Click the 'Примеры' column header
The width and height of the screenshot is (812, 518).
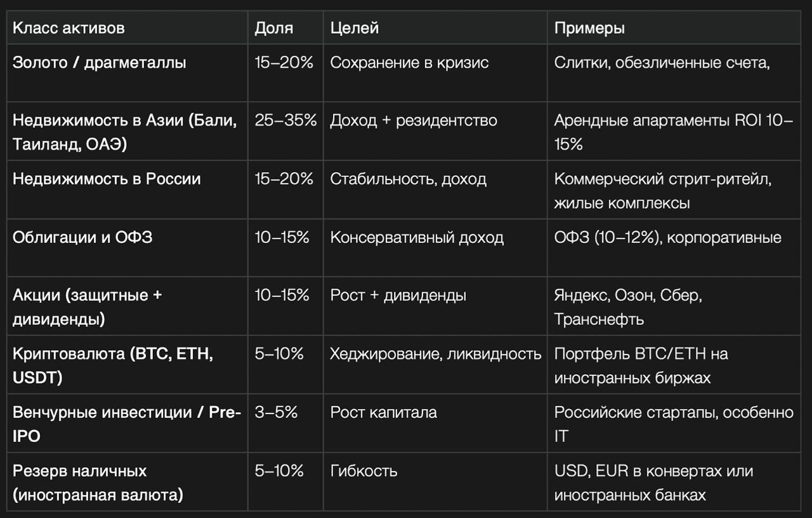pos(589,28)
